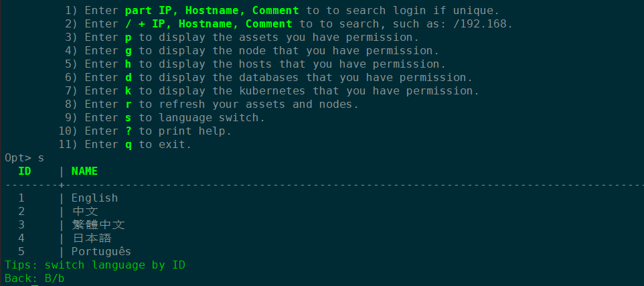Image resolution: width=644 pixels, height=286 pixels.
Task: Click the 'Opt> s' prompt line
Action: (x=24, y=158)
